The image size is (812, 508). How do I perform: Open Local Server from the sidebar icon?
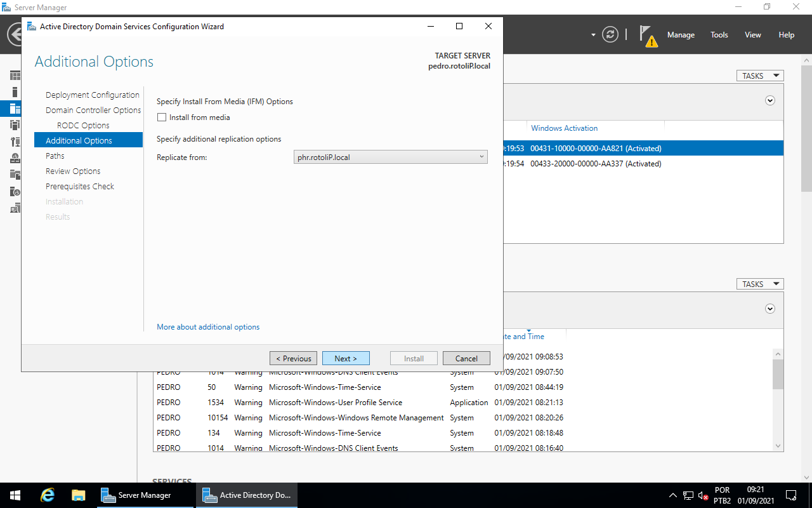pos(15,91)
